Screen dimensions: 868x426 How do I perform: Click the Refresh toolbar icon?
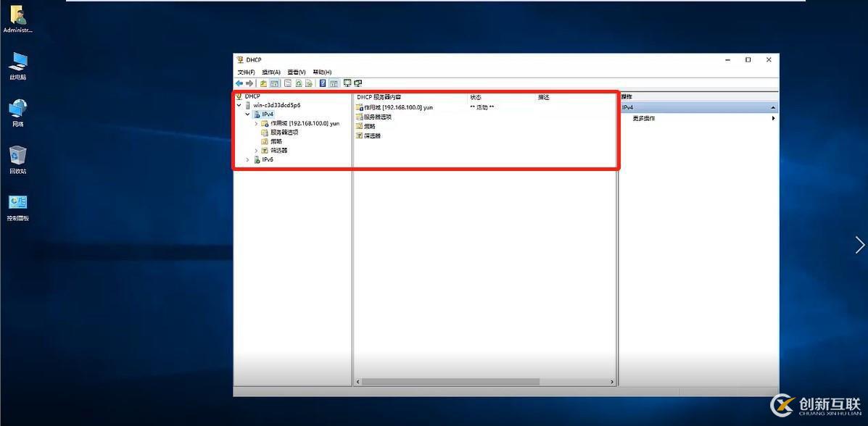click(x=298, y=83)
